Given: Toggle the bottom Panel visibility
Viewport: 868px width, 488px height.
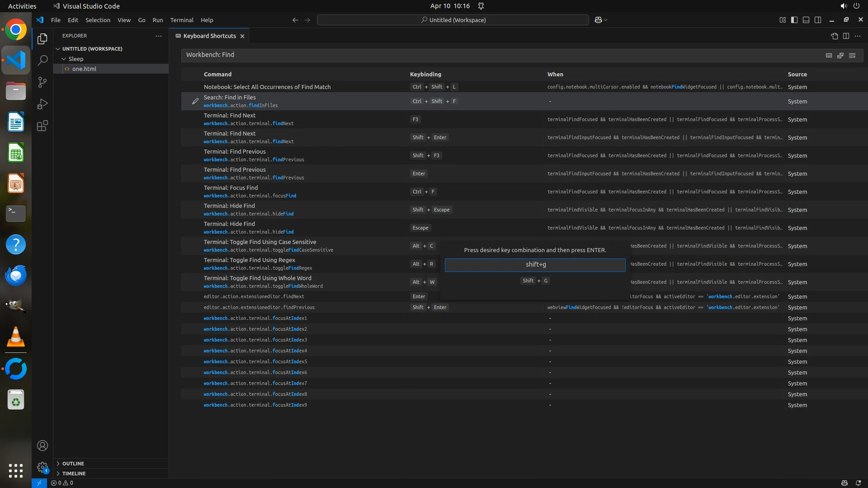Looking at the screenshot, I should click(x=806, y=20).
